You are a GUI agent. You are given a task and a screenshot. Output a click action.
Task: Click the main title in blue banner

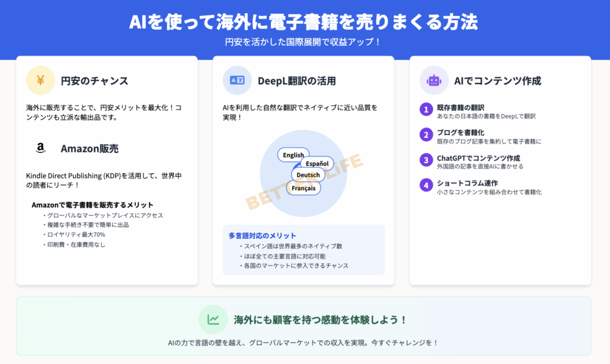[304, 22]
